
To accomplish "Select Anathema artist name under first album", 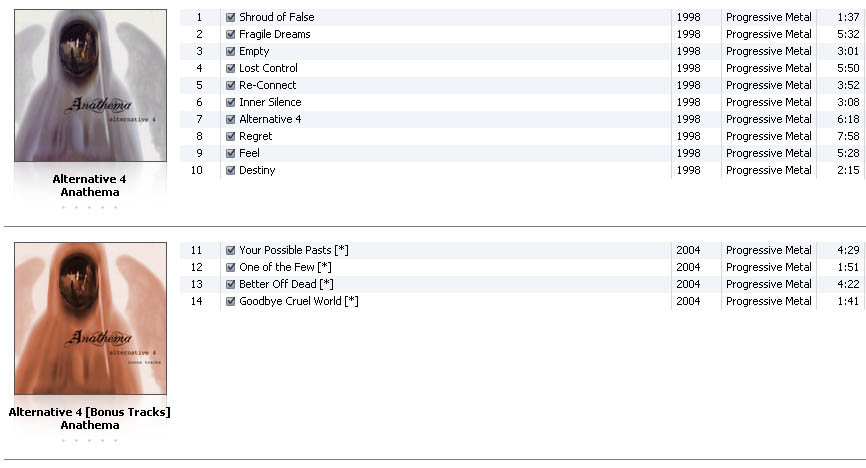I will (x=89, y=192).
